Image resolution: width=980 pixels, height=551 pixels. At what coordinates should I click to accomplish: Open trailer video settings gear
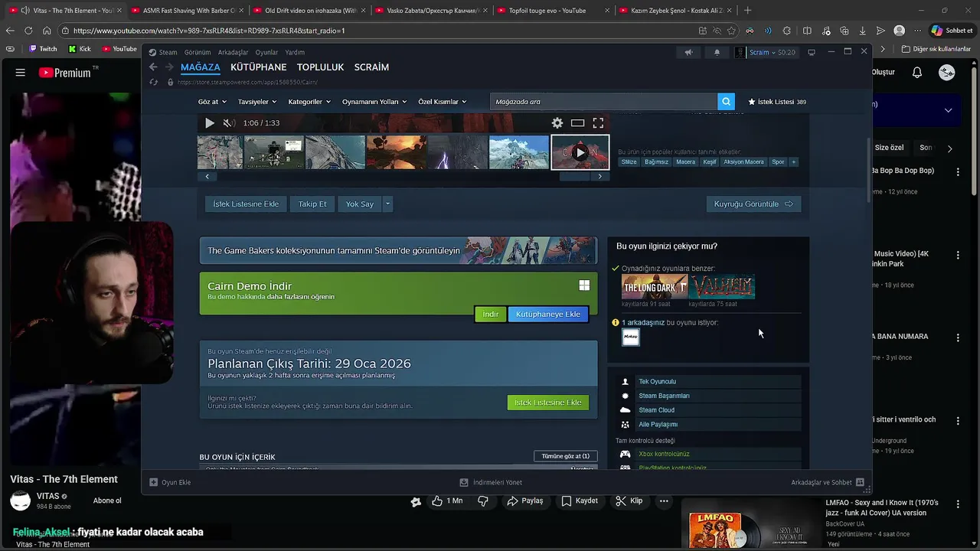(x=557, y=123)
